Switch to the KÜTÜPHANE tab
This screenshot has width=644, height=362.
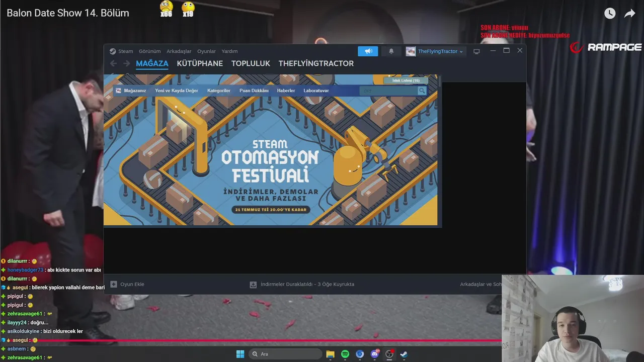(200, 63)
